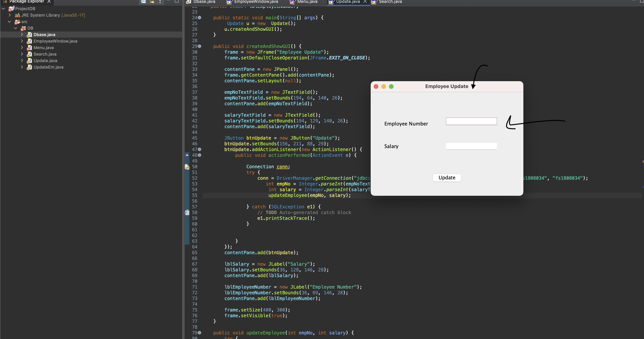Click 'frame.setVisible(true);' on line 76
Viewport: 644px width, 339px height.
tap(256, 316)
